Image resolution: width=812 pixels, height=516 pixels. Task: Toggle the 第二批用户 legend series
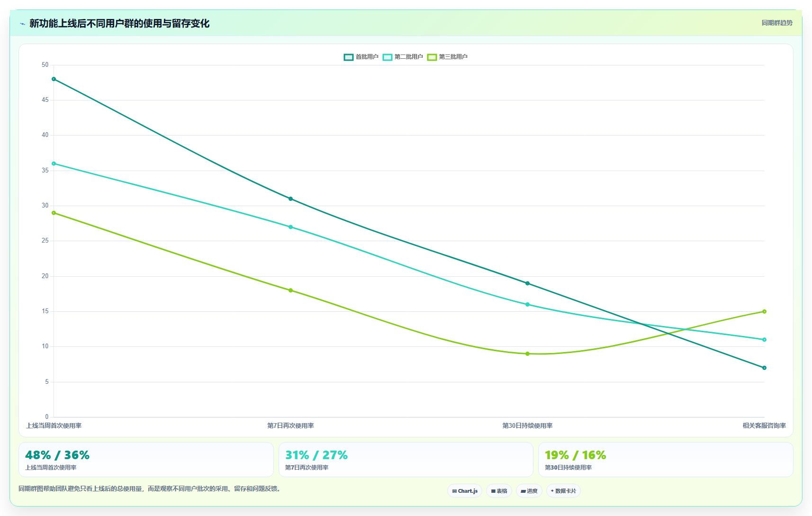403,57
